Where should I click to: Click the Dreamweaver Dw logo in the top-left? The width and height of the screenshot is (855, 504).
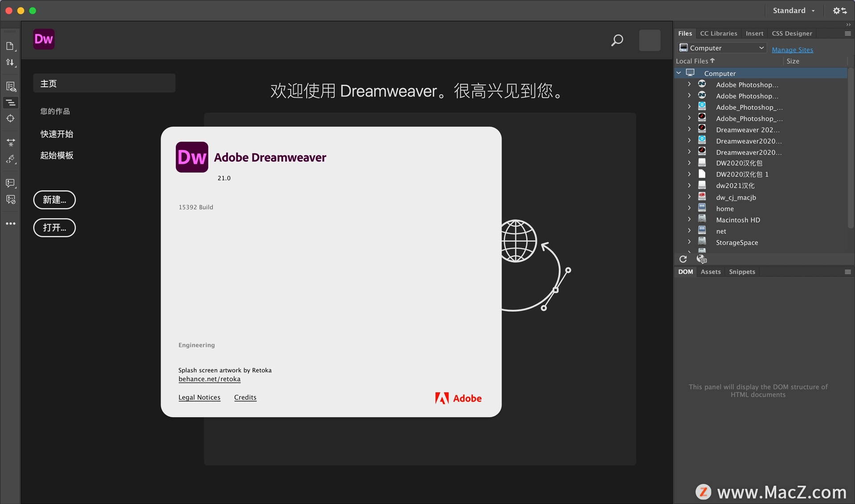[44, 39]
